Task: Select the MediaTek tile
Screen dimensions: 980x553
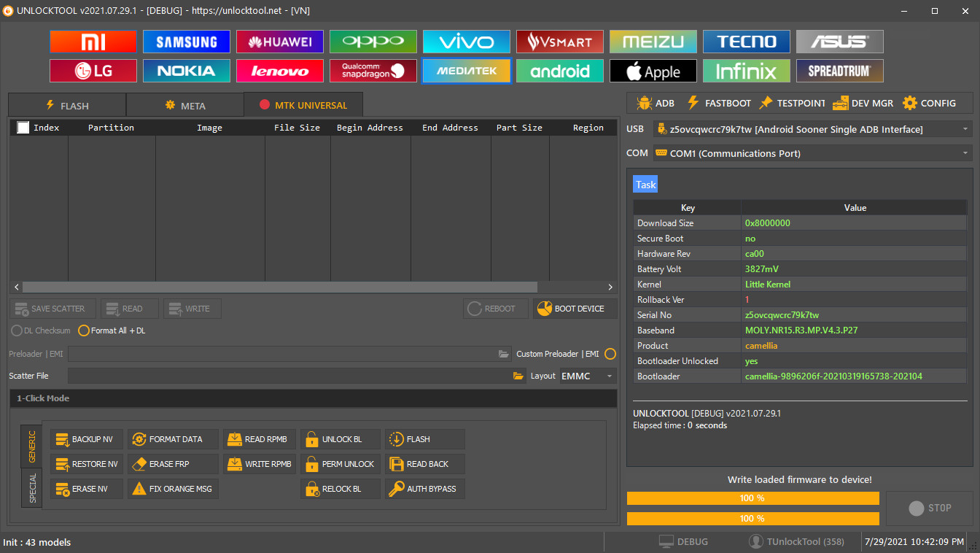Action: coord(467,71)
